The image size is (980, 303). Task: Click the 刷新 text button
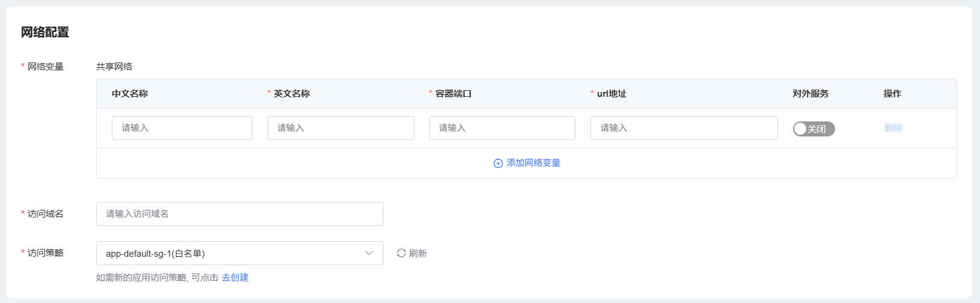coord(418,254)
